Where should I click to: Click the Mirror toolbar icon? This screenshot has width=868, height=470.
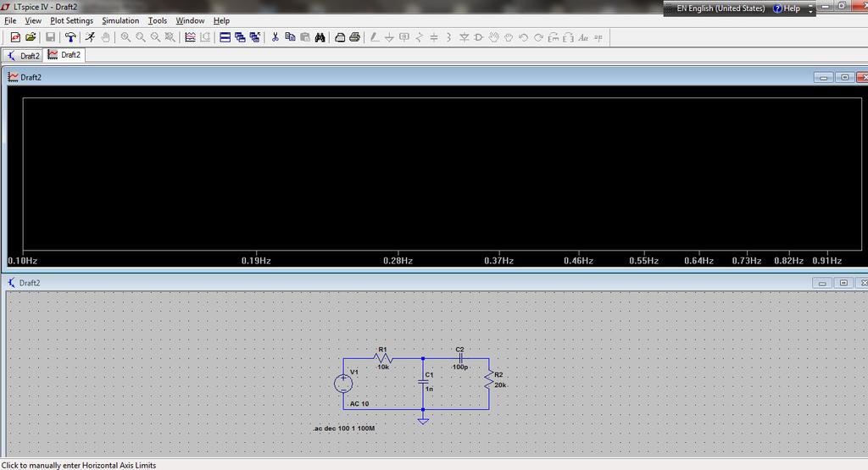(x=569, y=37)
